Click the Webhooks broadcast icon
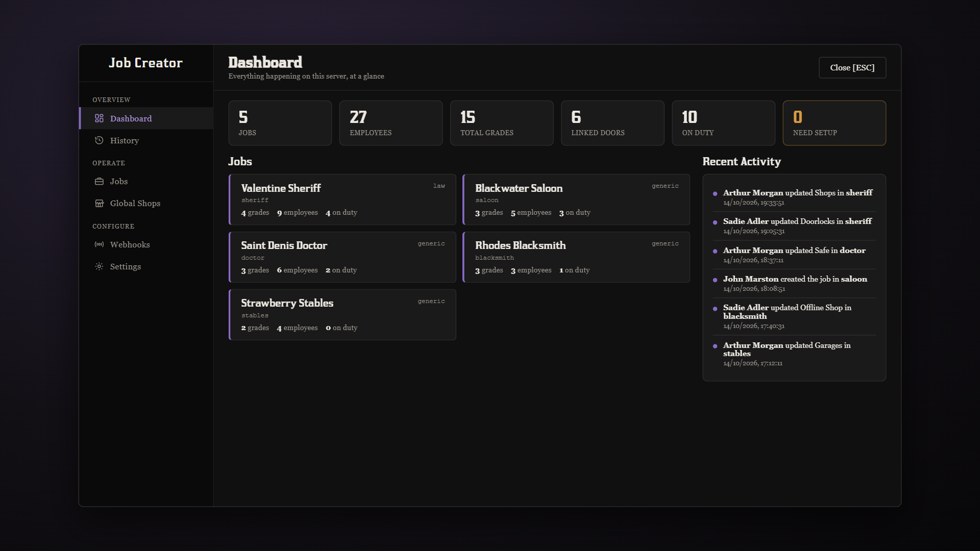Viewport: 980px width, 551px height. (99, 244)
